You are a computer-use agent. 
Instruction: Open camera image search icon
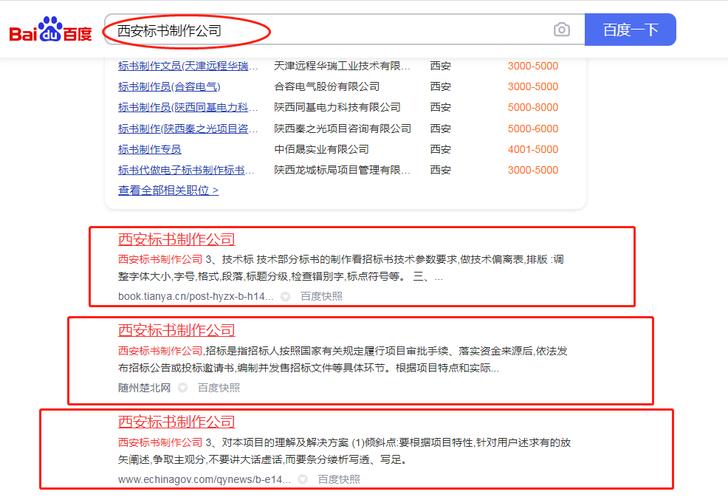coord(562,30)
